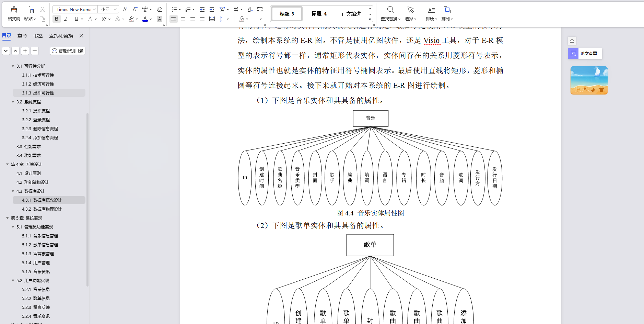Jump to 4.3.2 数据库物理设计 outline entry

click(42, 209)
